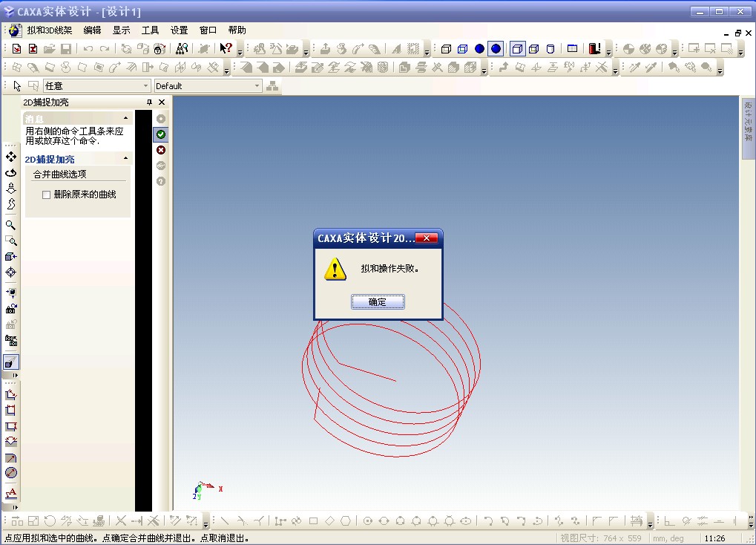Collapse the 消息 section
The width and height of the screenshot is (756, 545).
click(126, 118)
